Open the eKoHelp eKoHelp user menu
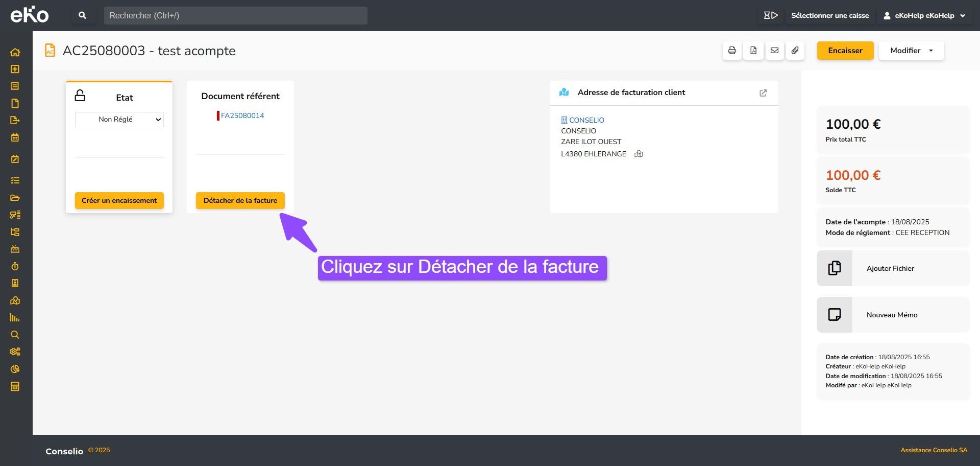980x466 pixels. [924, 15]
